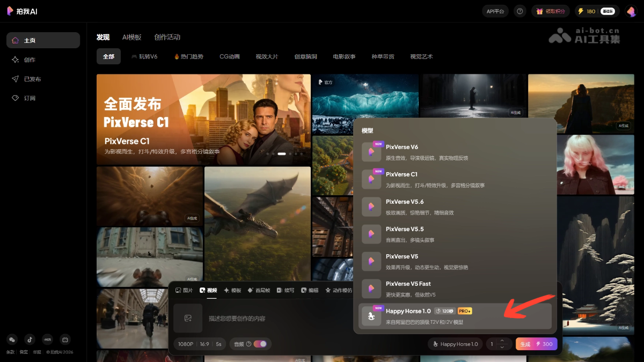This screenshot has height=362, width=644.
Task: Toggle the 音频 audio switch
Action: point(260,344)
